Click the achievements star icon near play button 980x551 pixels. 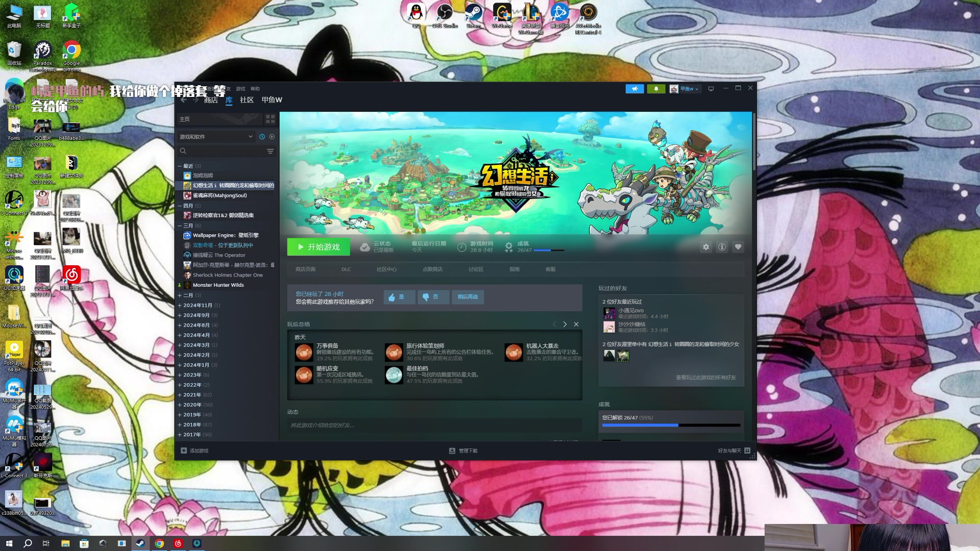[x=508, y=247]
